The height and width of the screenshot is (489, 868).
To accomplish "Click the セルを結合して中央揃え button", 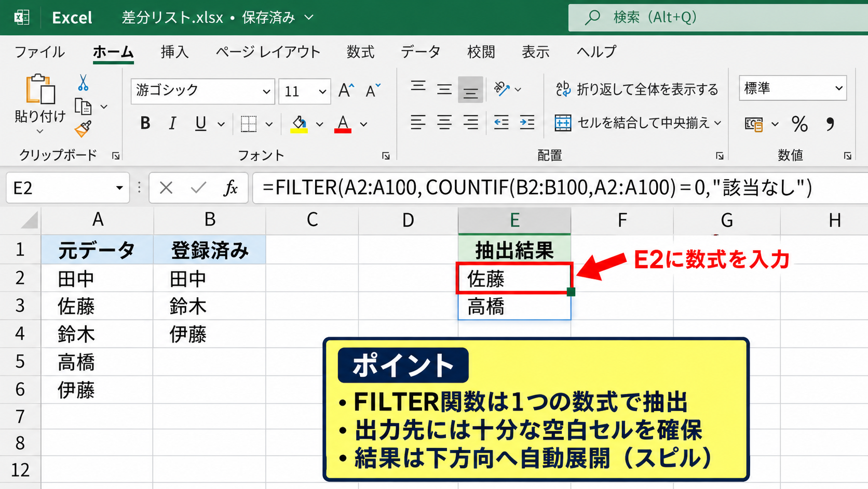I will 632,123.
